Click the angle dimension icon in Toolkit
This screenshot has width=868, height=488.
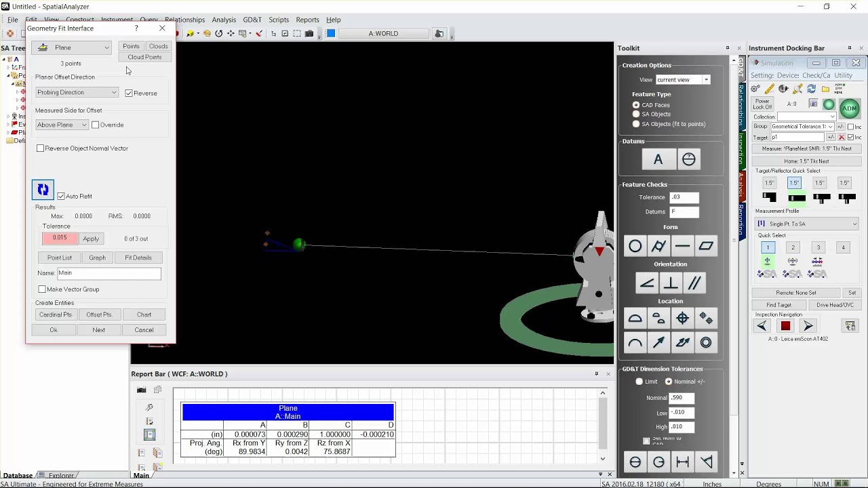(x=707, y=462)
